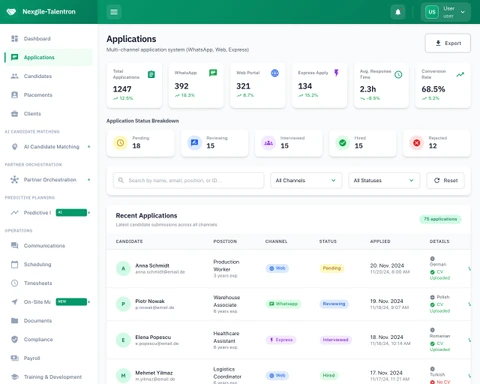This screenshot has width=480, height=384.
Task: Click the US user avatar
Action: (432, 12)
